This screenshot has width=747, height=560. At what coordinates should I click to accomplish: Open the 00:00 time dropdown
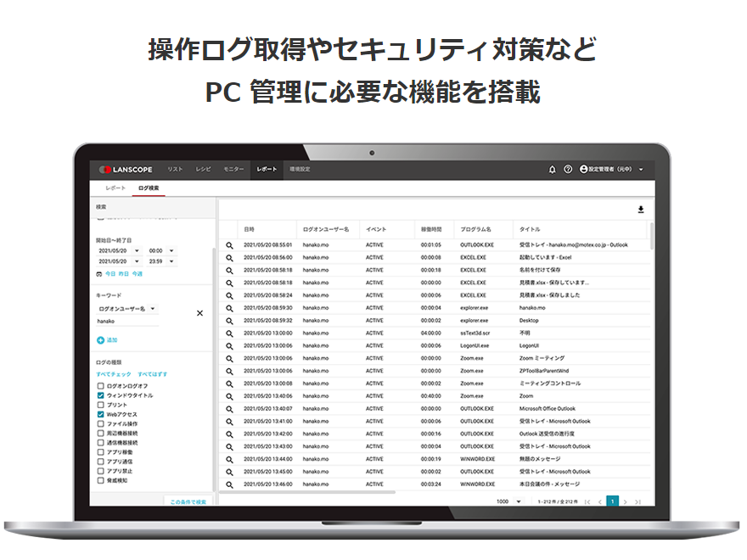click(162, 249)
